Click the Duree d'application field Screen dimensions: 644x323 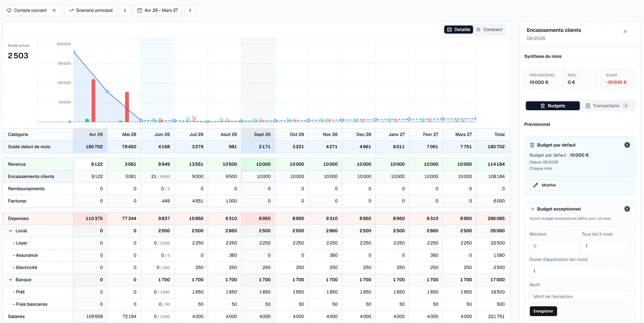580,271
